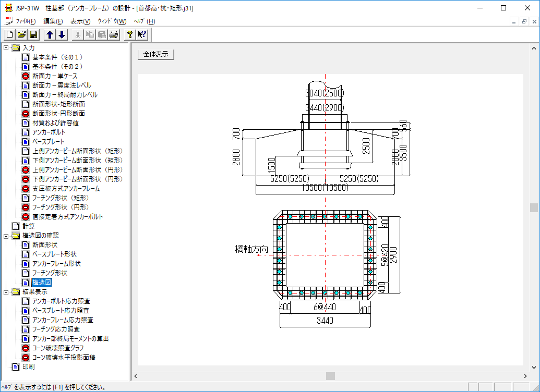The width and height of the screenshot is (540, 392).
Task: Open the 計算 tree item
Action: pyautogui.click(x=29, y=226)
